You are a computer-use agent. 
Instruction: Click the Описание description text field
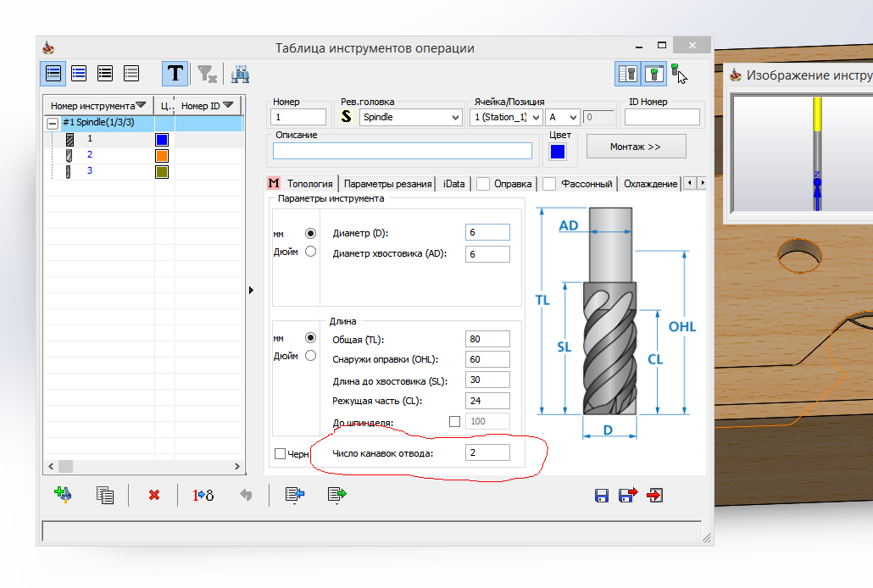pyautogui.click(x=402, y=150)
